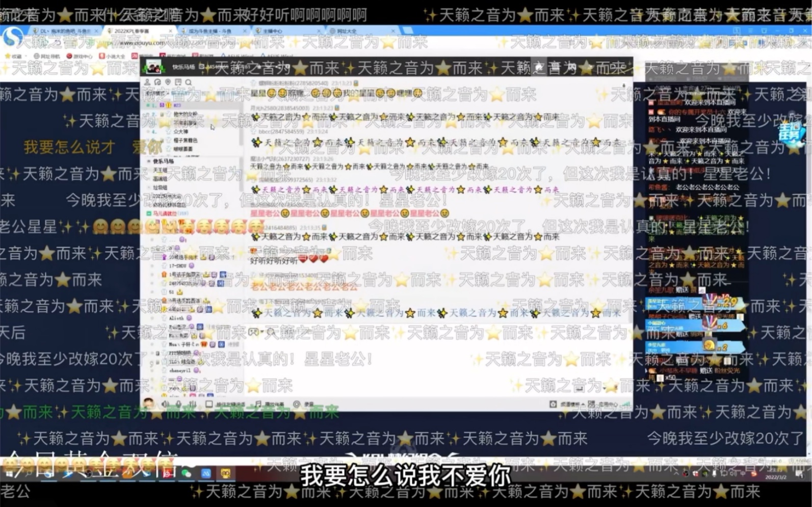
Task: Open the 收藏 favorites star bookmark
Action: 13,56
